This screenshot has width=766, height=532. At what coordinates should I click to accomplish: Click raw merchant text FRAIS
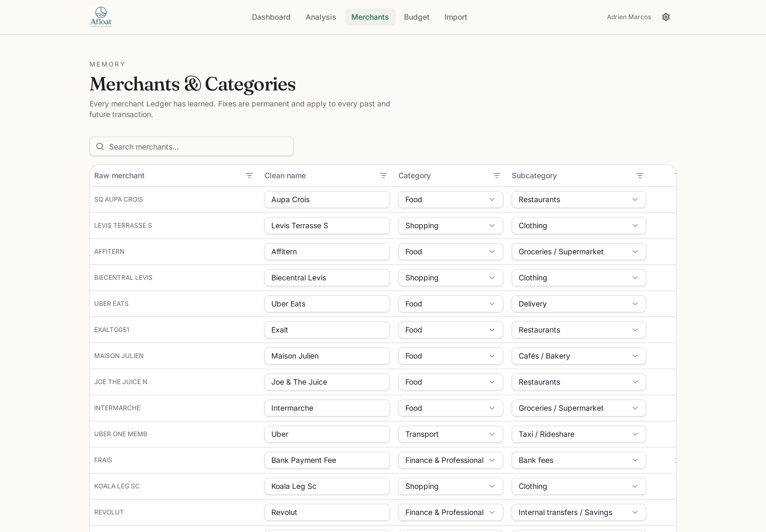pyautogui.click(x=103, y=460)
